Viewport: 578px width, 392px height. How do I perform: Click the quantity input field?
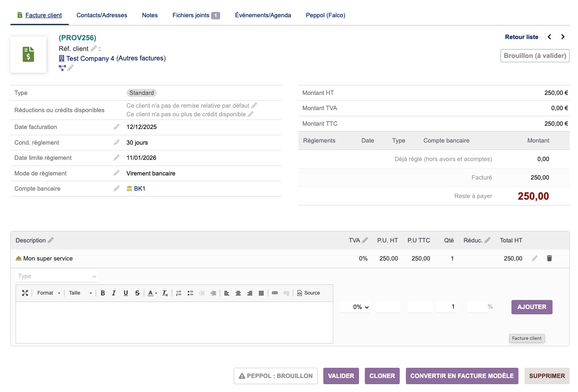point(446,307)
